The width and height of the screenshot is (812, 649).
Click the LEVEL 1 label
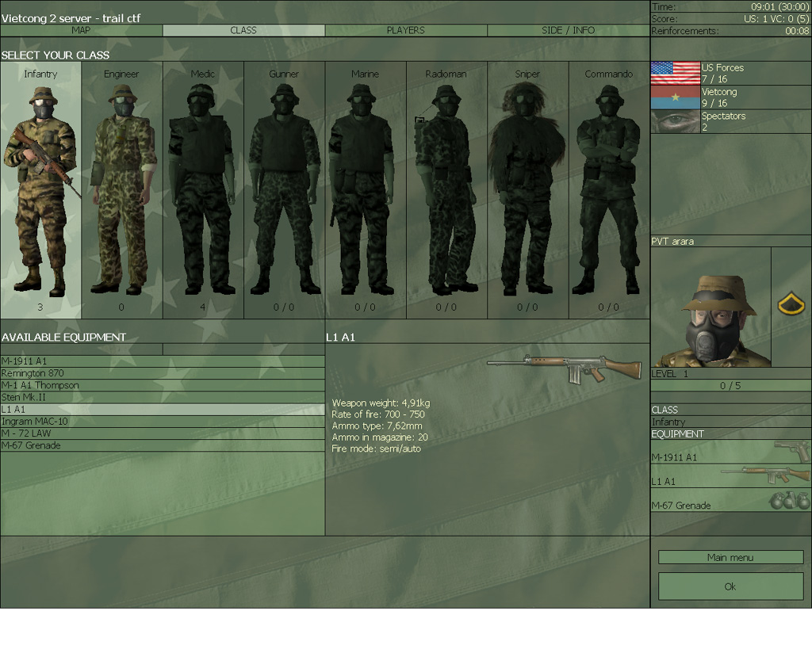[670, 374]
